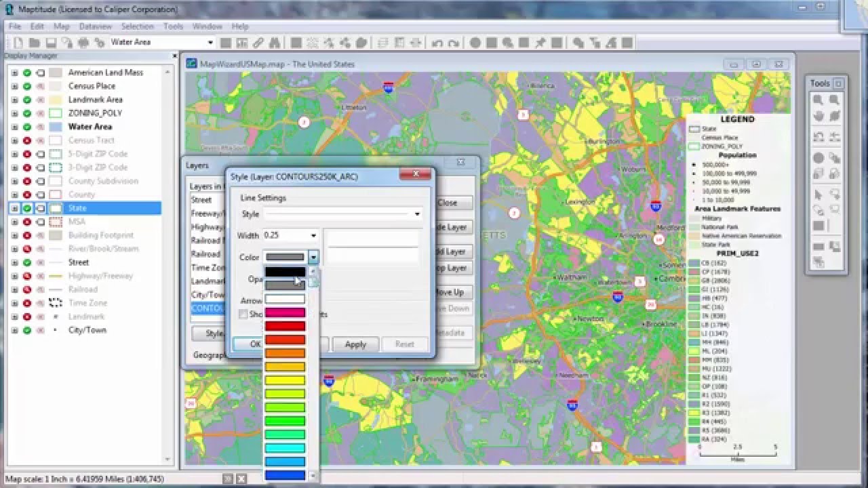The image size is (868, 488).
Task: Open the File menu
Action: 14,26
